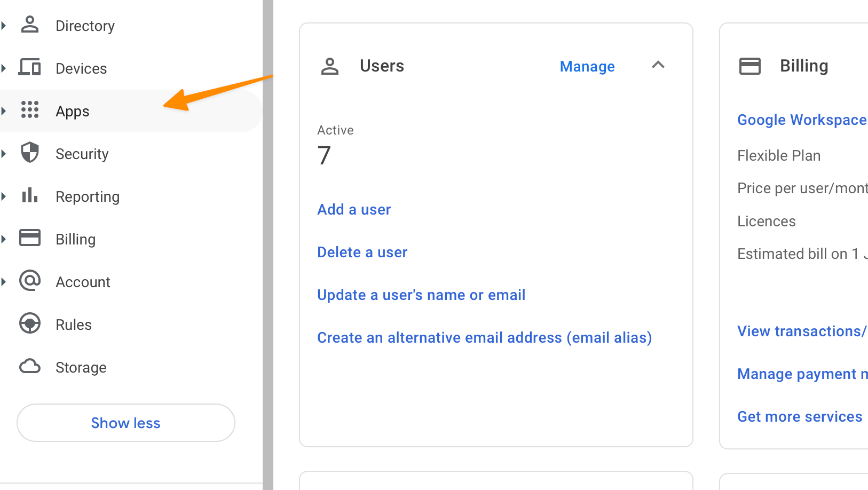
Task: Select Billing in the sidebar
Action: 75,240
